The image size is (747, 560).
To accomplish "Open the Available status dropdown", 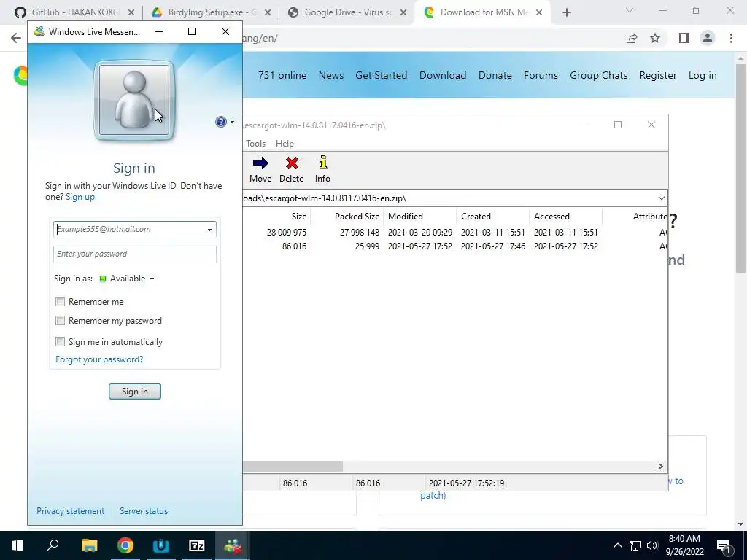I will point(127,279).
